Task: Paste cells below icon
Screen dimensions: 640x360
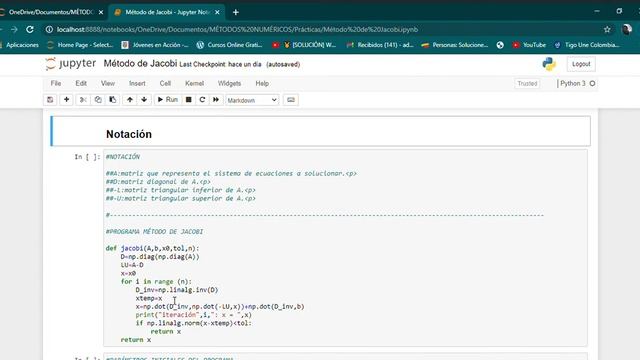Action: click(x=113, y=100)
